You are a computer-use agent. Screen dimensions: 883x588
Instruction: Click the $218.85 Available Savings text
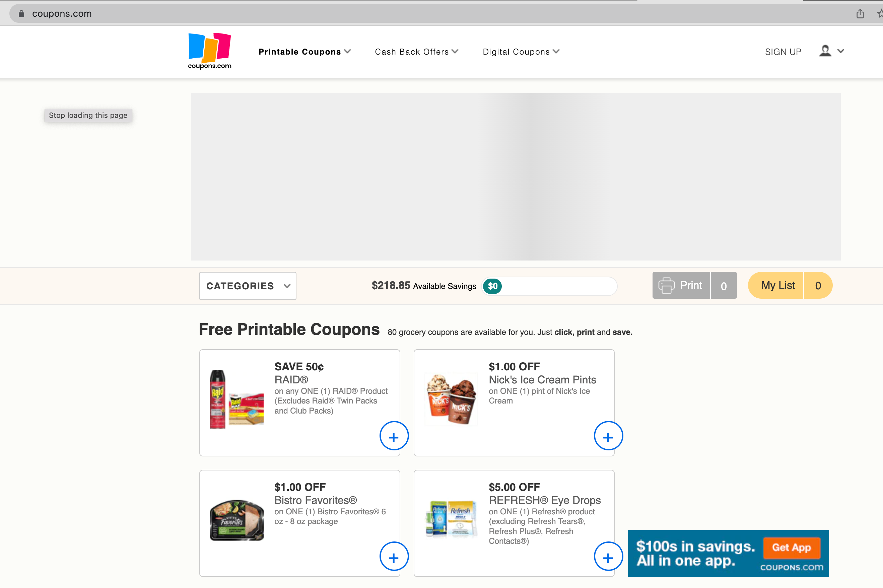423,286
